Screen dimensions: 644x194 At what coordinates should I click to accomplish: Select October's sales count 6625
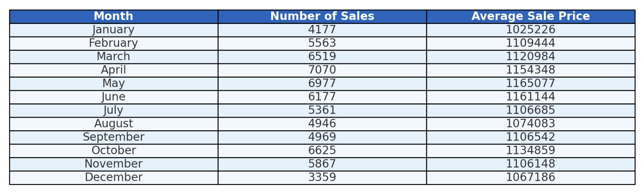[x=322, y=151]
